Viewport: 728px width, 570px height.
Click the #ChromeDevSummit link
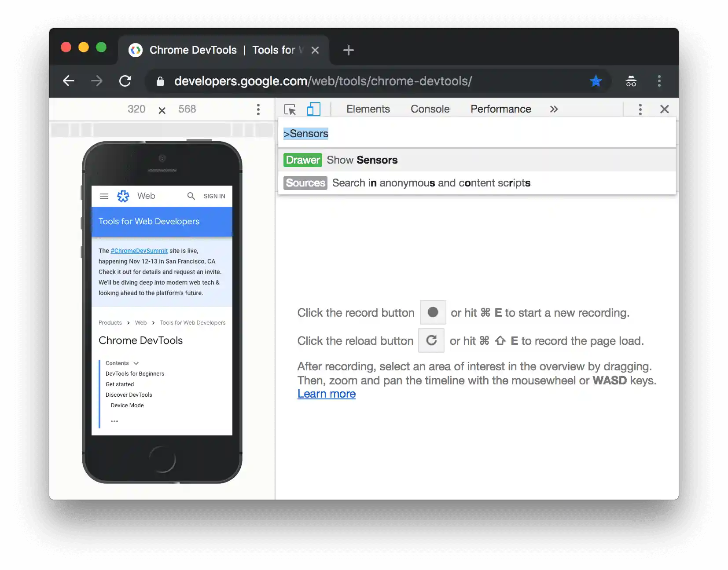click(x=139, y=251)
